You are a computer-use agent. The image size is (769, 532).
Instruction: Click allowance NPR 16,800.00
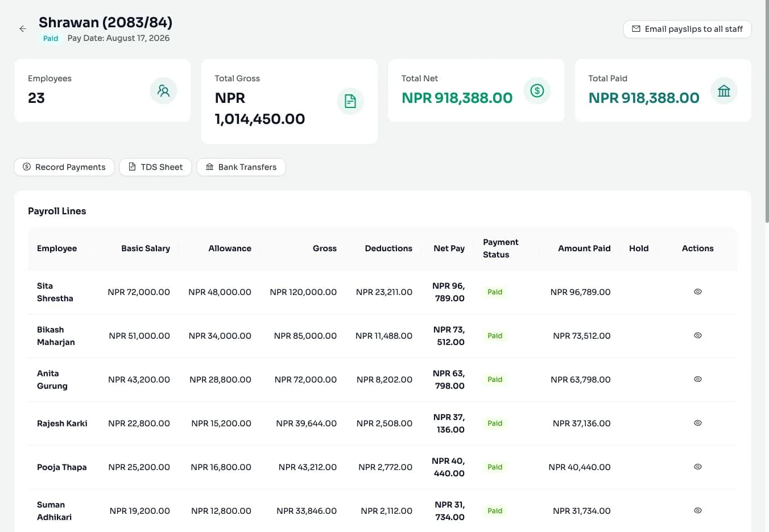coord(221,467)
